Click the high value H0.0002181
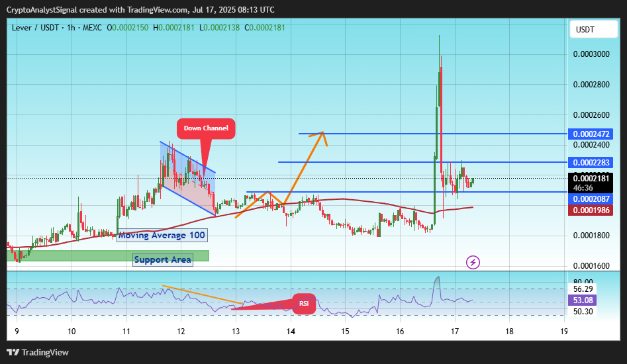 click(173, 28)
